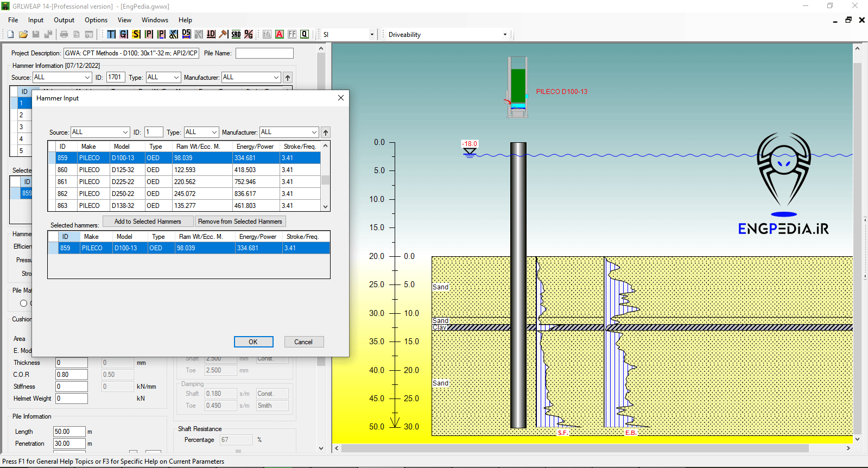Click the up-arrow button beside main Manufacturer dropdown
The height and width of the screenshot is (468, 868).
click(x=288, y=78)
